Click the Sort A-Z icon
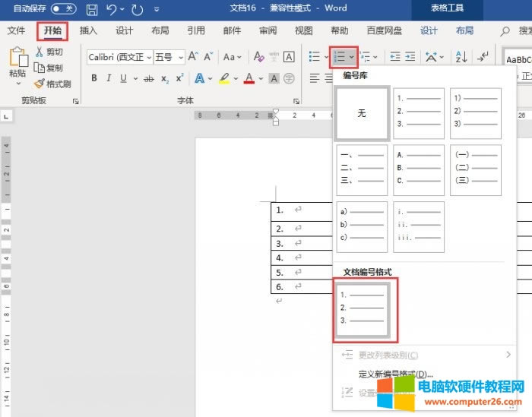532x417 pixels. point(461,57)
